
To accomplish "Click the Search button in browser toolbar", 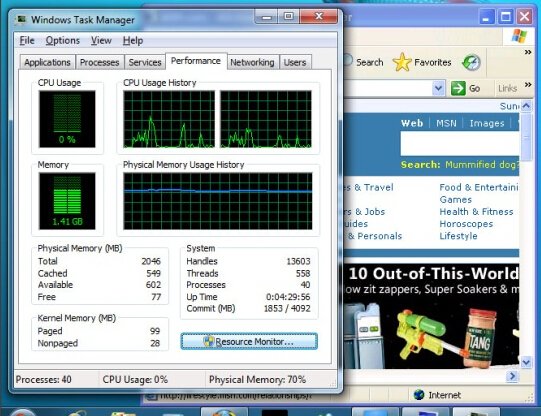I will pyautogui.click(x=364, y=62).
